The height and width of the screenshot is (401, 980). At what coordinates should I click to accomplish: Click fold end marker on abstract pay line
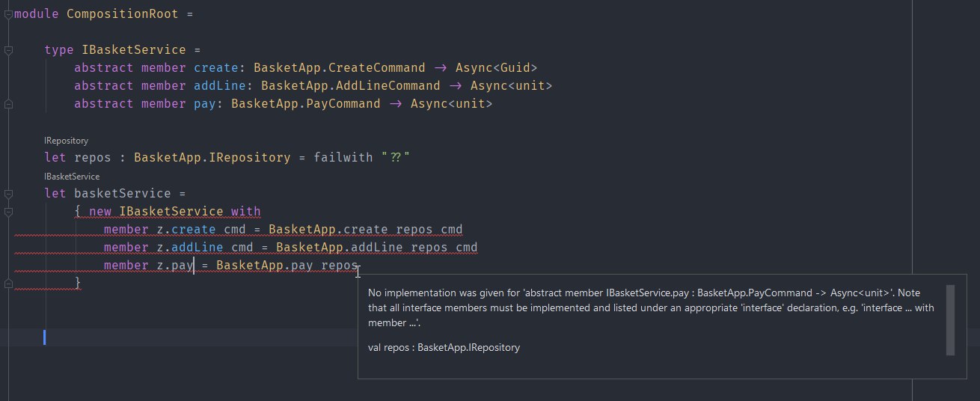point(7,104)
